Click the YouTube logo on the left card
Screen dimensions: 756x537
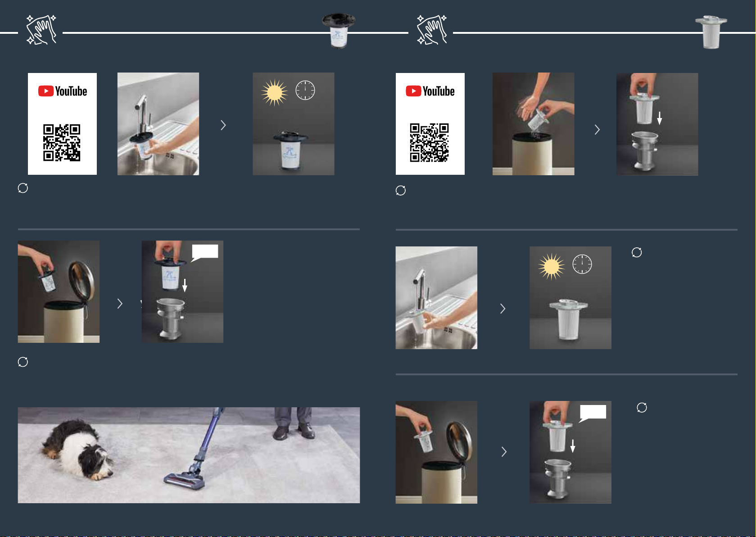(x=63, y=91)
